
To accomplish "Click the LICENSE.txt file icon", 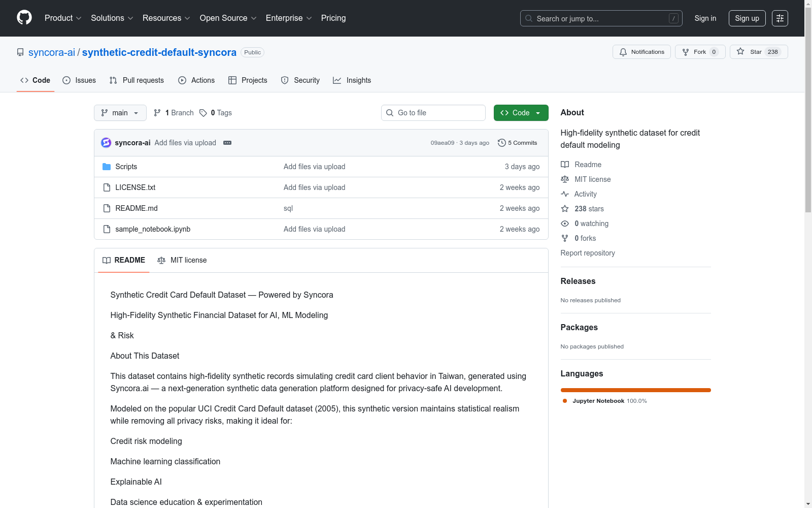I will [x=107, y=187].
